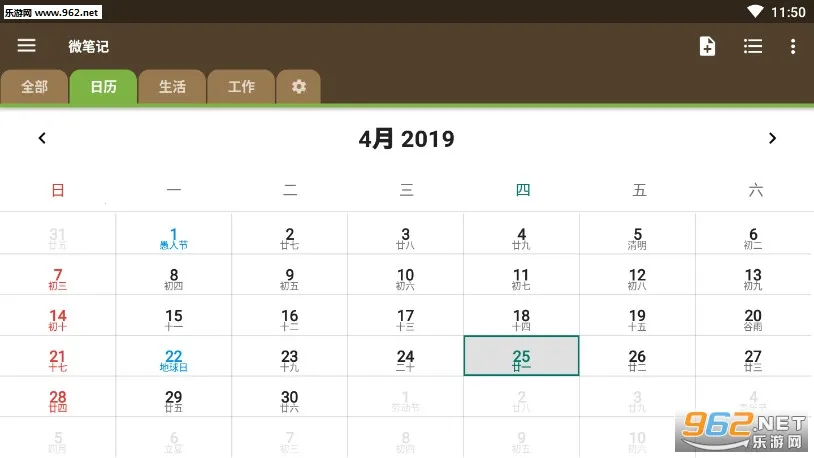
Task: Select April 1 愚人节 date
Action: coord(174,237)
